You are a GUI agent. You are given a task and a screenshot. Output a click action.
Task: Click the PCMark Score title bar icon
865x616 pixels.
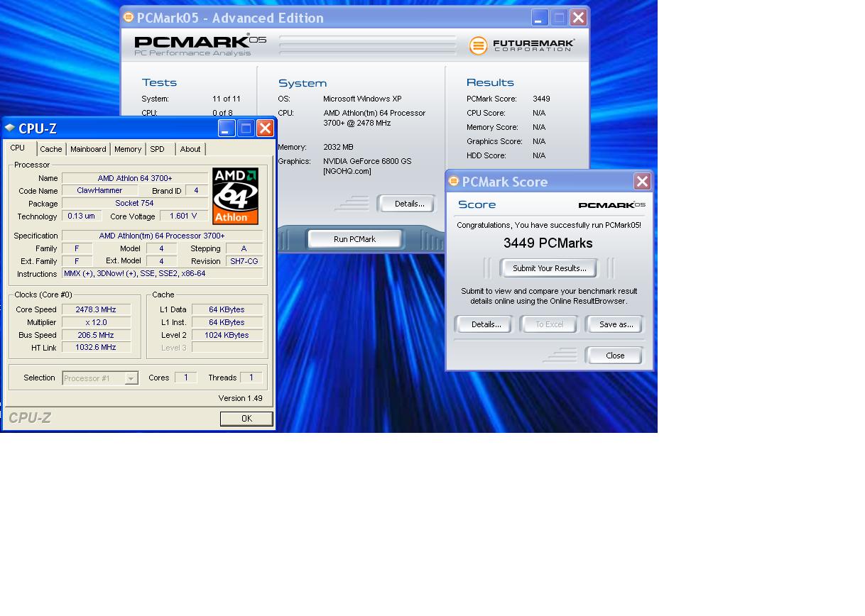(x=454, y=182)
